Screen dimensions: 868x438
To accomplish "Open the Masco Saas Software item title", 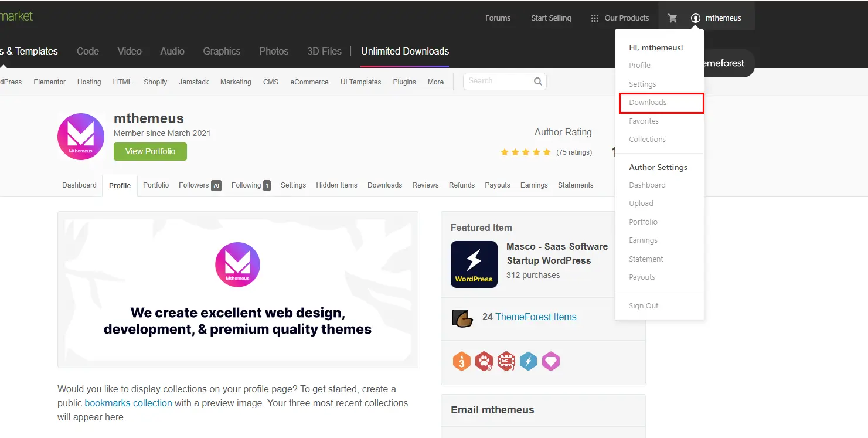I will coord(557,254).
